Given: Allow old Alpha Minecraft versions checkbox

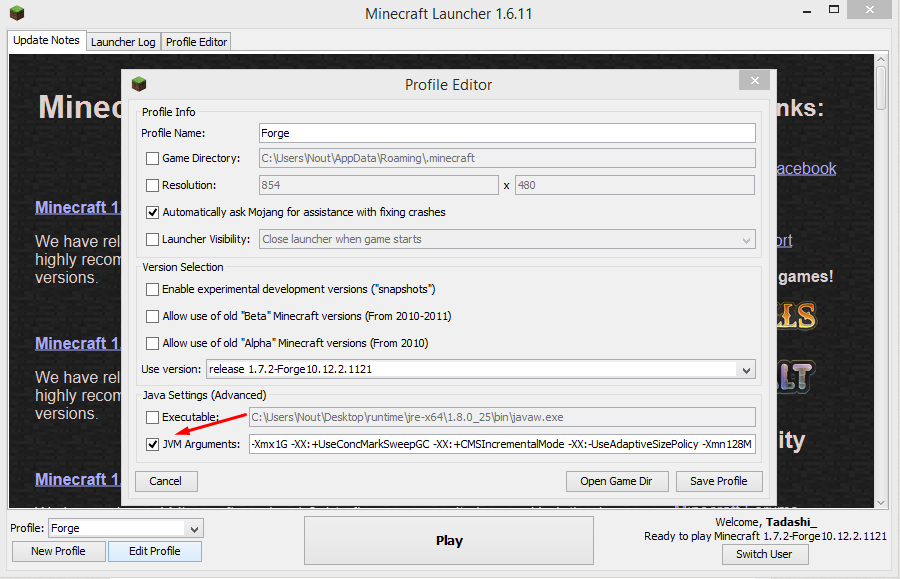Looking at the screenshot, I should tap(152, 343).
